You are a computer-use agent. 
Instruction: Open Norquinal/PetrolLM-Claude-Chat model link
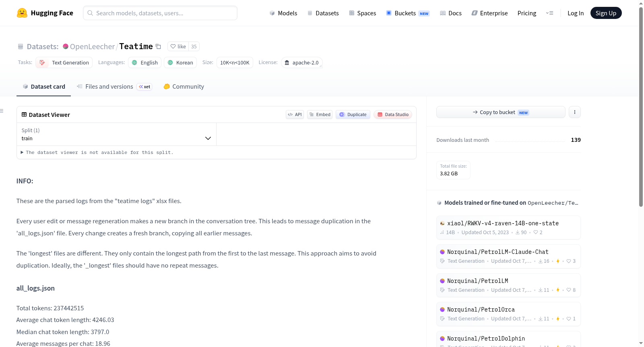click(x=498, y=252)
